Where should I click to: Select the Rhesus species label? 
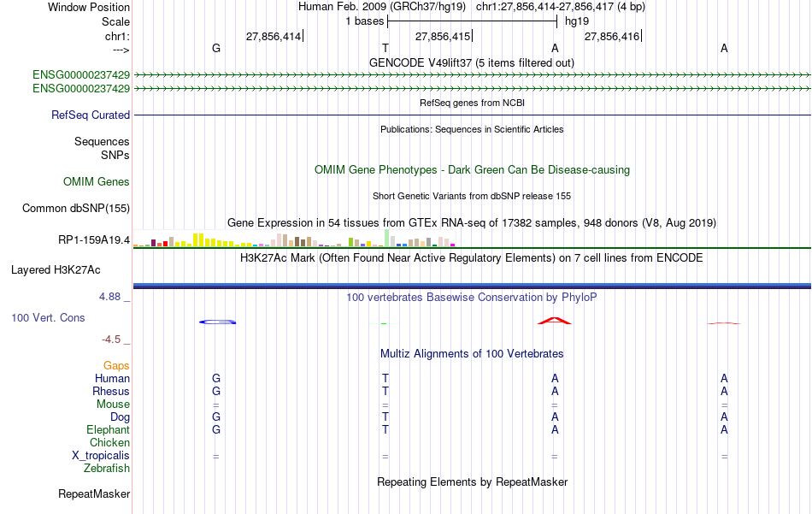[111, 391]
